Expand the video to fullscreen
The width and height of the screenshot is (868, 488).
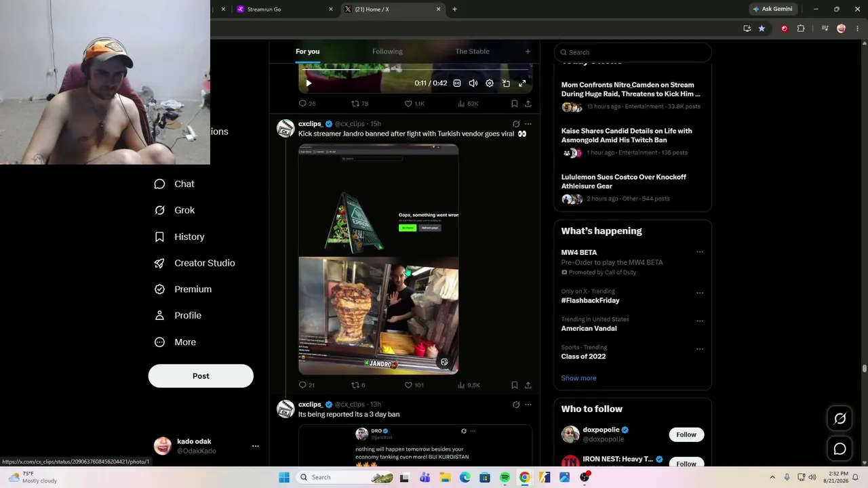click(x=522, y=83)
